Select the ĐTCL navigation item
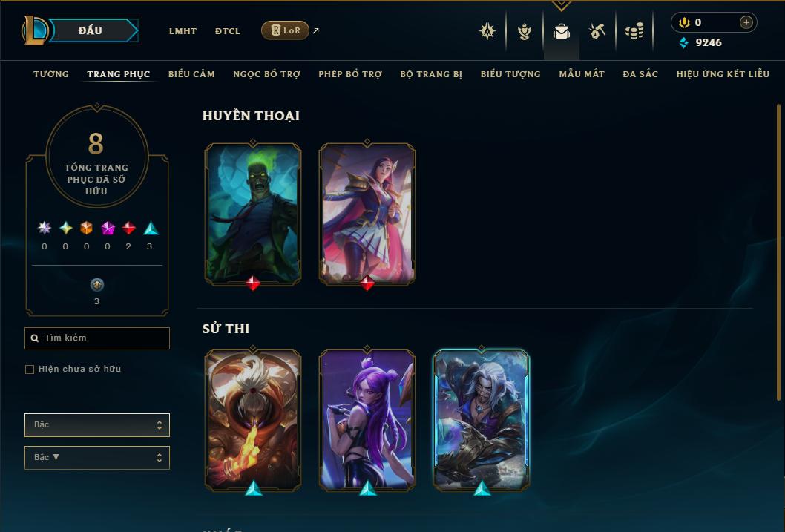This screenshot has height=532, width=785. 228,31
